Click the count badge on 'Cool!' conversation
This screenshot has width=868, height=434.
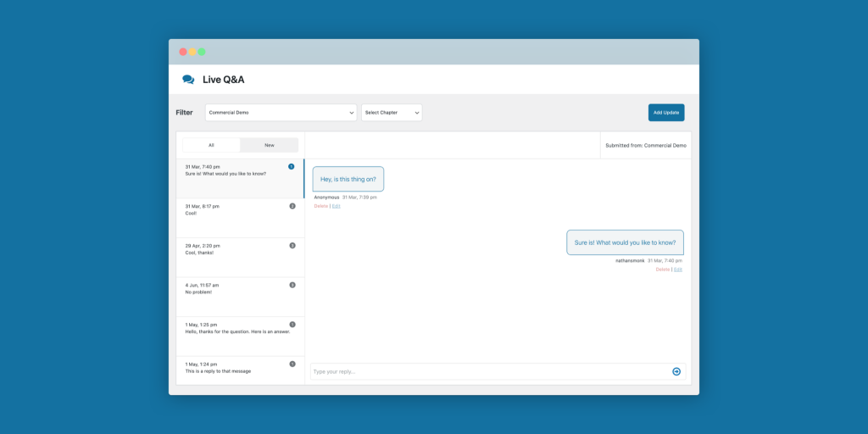point(292,206)
